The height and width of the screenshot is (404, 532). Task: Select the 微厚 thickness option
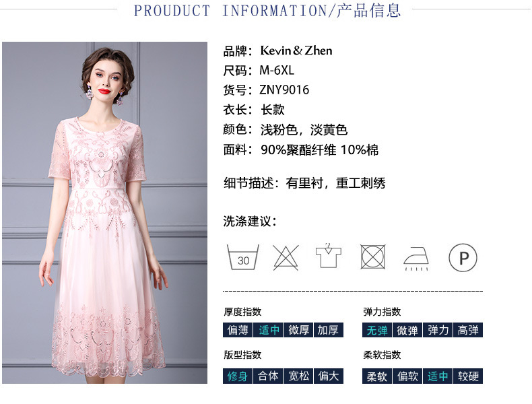pyautogui.click(x=298, y=330)
